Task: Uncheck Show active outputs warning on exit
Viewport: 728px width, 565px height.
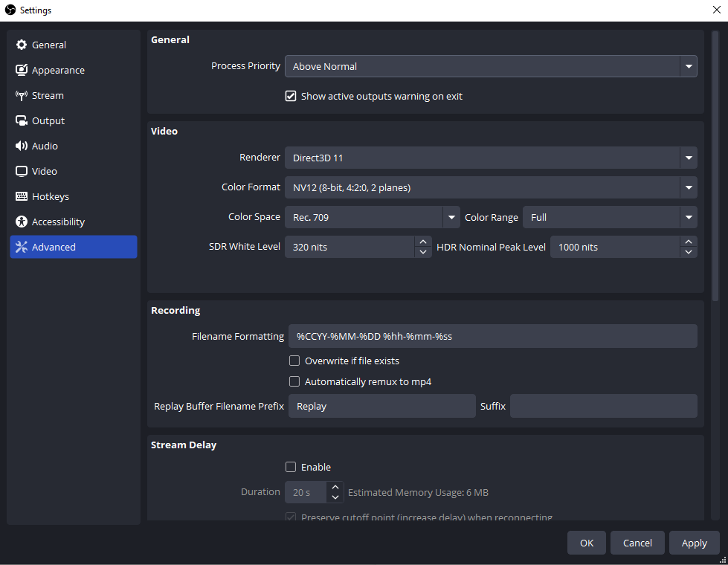Action: (x=291, y=96)
